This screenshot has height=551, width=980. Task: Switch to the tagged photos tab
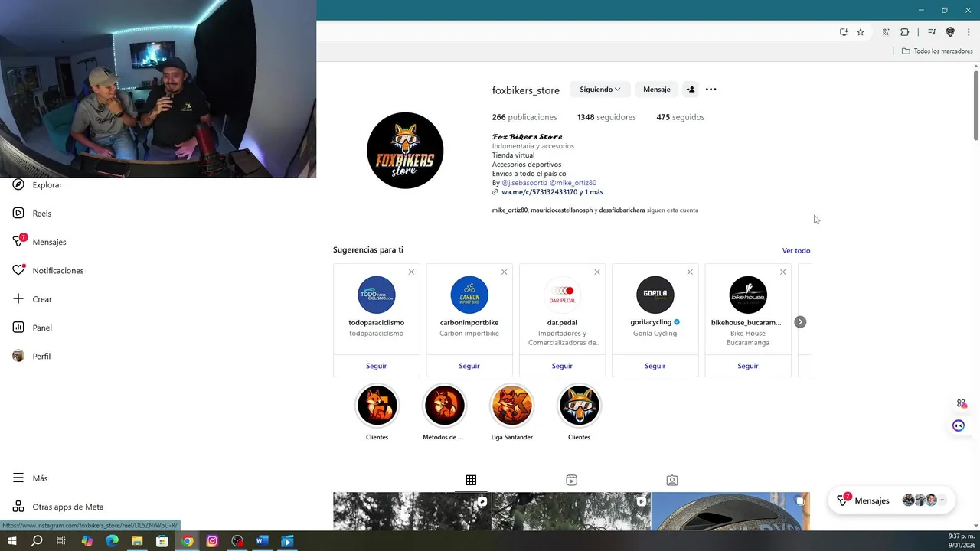(671, 480)
